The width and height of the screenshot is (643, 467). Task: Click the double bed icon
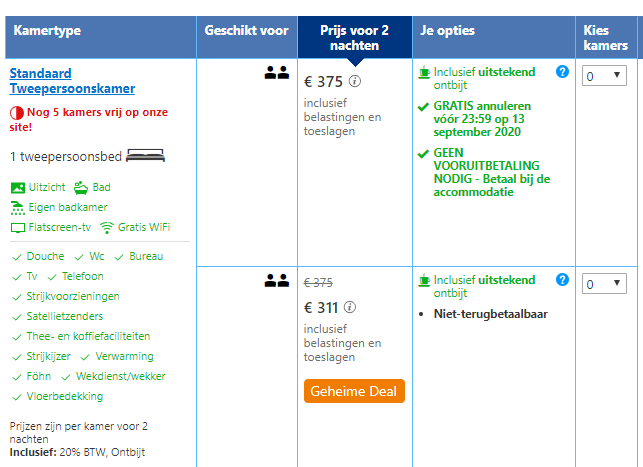click(x=146, y=155)
